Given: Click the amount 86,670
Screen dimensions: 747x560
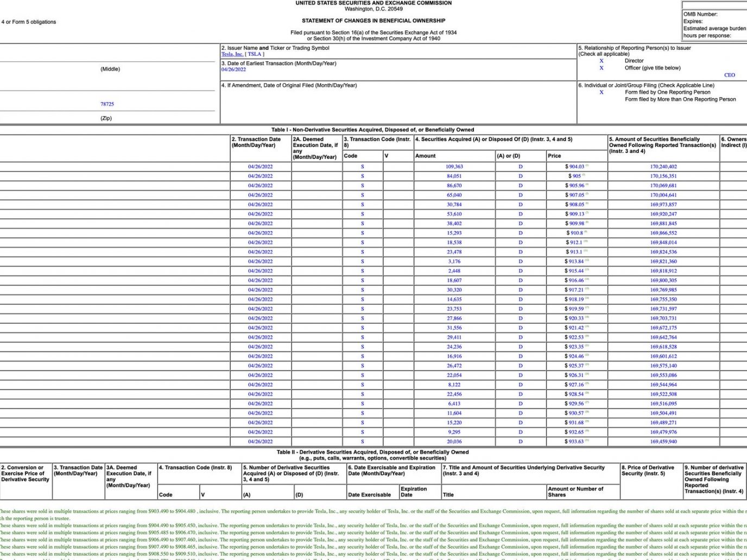Looking at the screenshot, I should click(x=454, y=186).
